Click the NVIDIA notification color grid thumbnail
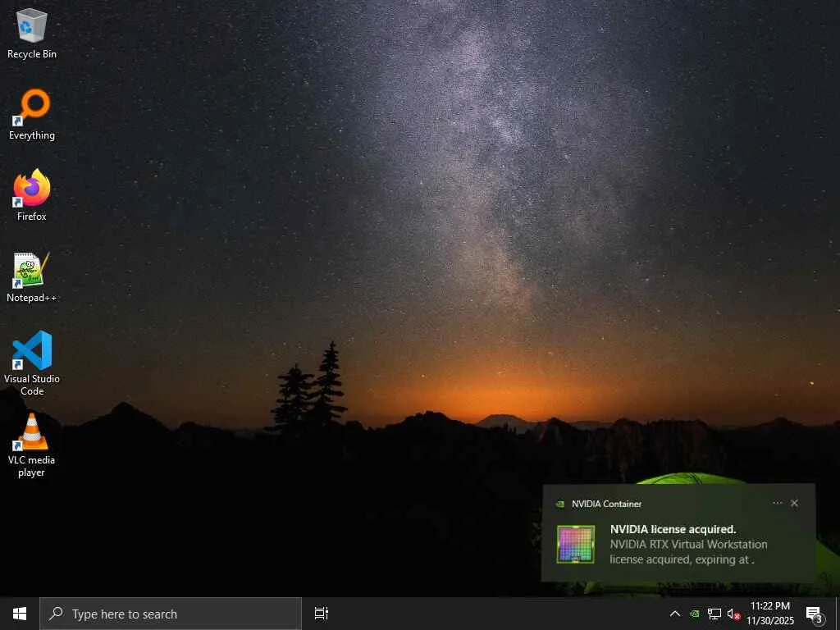Image resolution: width=840 pixels, height=630 pixels. click(x=576, y=545)
